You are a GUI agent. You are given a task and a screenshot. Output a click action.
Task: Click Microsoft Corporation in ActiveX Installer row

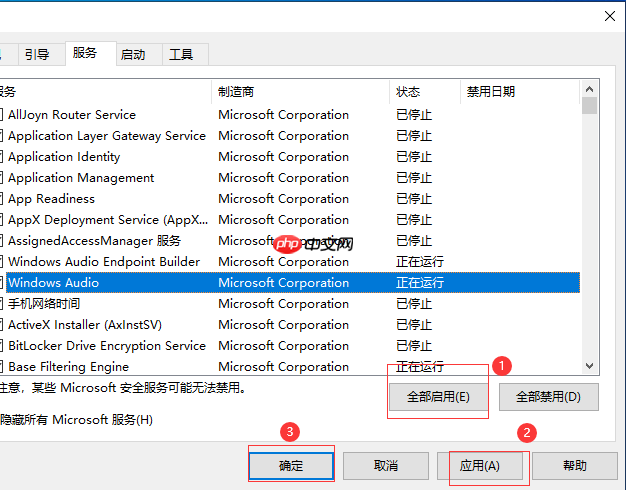(x=283, y=325)
